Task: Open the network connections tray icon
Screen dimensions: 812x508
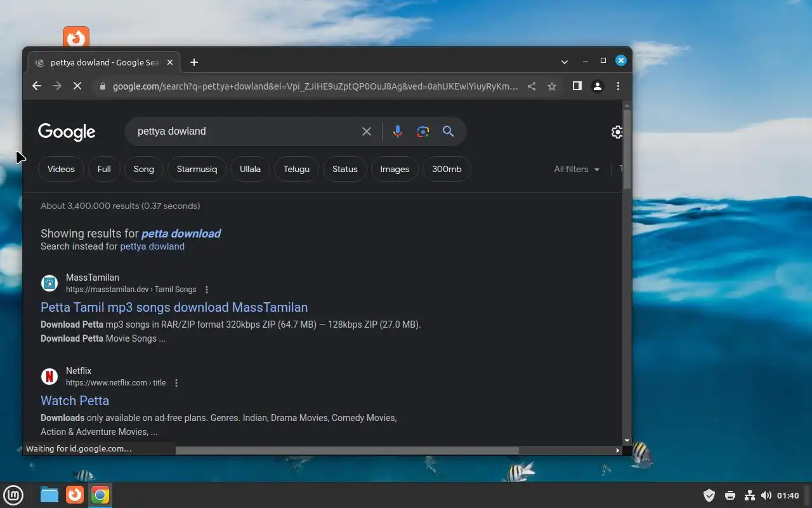Action: click(749, 495)
